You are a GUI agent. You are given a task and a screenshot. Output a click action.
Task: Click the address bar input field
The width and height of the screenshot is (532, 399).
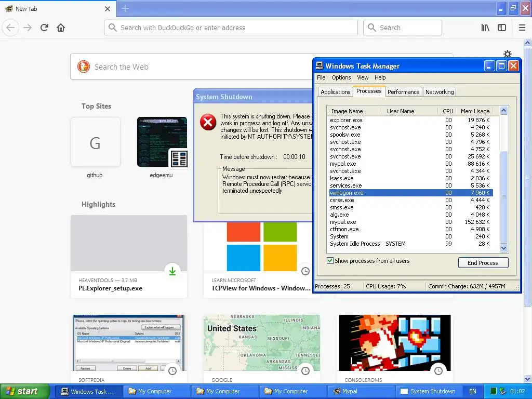pyautogui.click(x=231, y=28)
